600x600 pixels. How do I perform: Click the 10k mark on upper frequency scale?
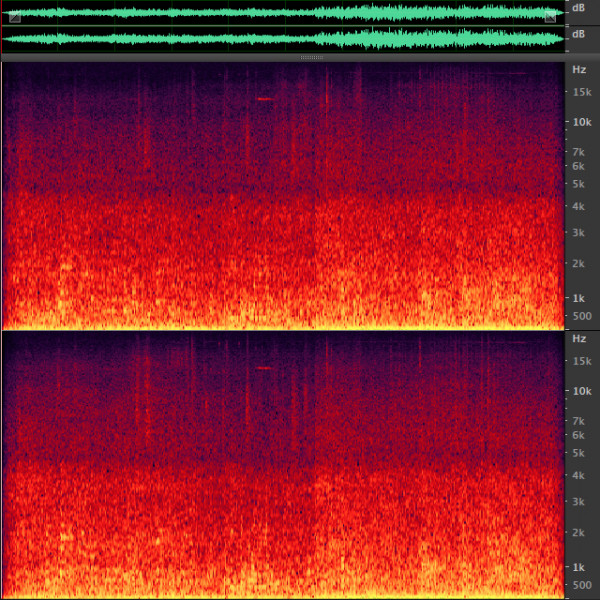coord(582,122)
